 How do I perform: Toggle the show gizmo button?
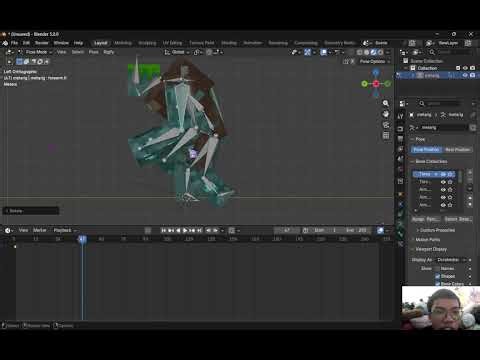(x=307, y=52)
